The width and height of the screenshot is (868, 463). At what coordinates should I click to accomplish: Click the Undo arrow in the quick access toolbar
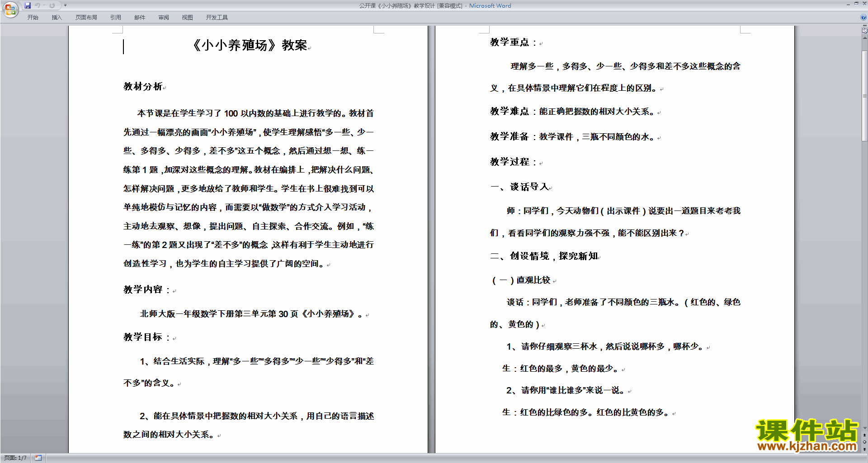(38, 5)
